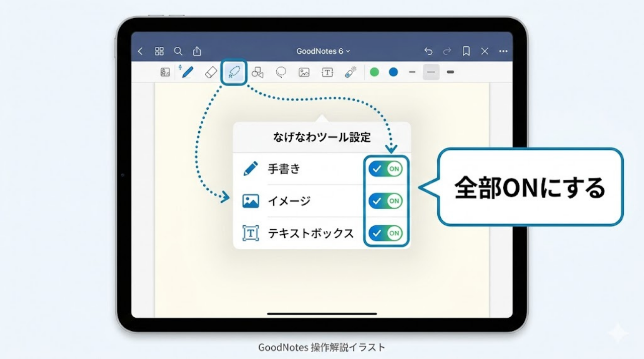Select the Text box tool
The width and height of the screenshot is (644, 359).
[327, 72]
